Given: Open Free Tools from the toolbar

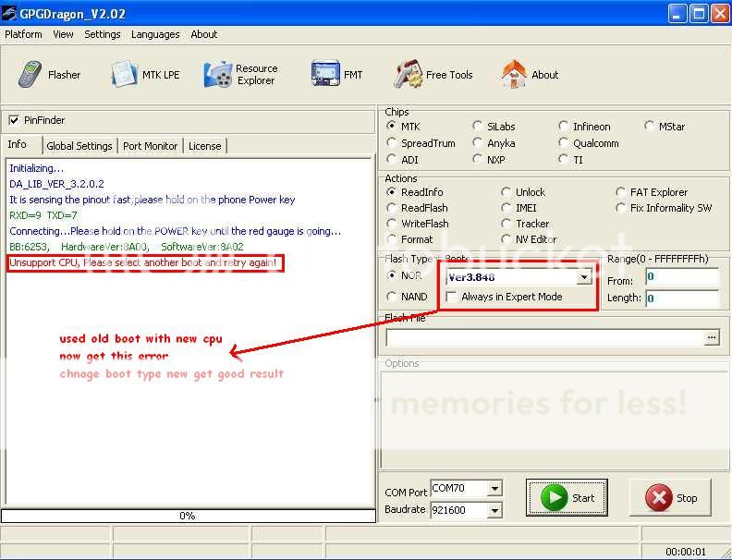Looking at the screenshot, I should tap(433, 75).
